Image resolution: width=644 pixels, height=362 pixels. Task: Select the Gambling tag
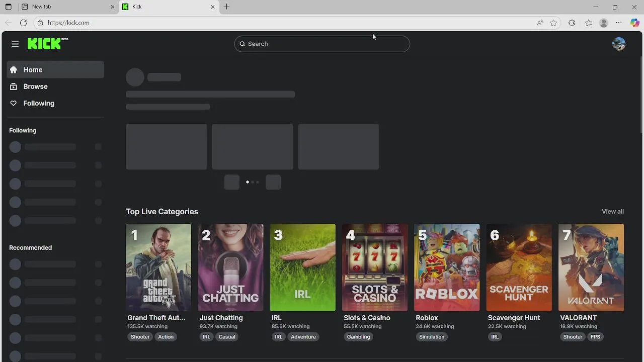point(358,337)
